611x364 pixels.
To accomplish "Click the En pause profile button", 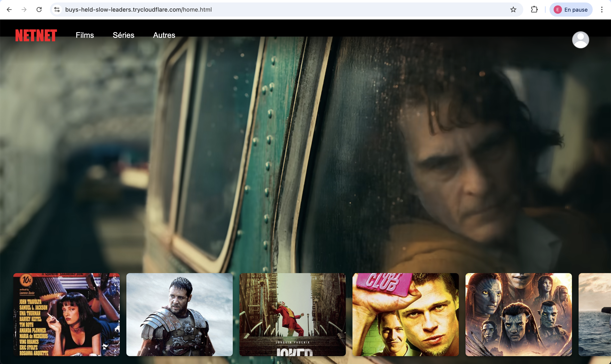I will coord(571,10).
